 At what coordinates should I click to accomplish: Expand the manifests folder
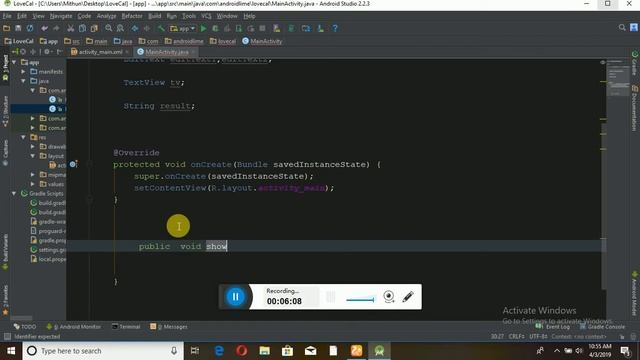[x=24, y=71]
